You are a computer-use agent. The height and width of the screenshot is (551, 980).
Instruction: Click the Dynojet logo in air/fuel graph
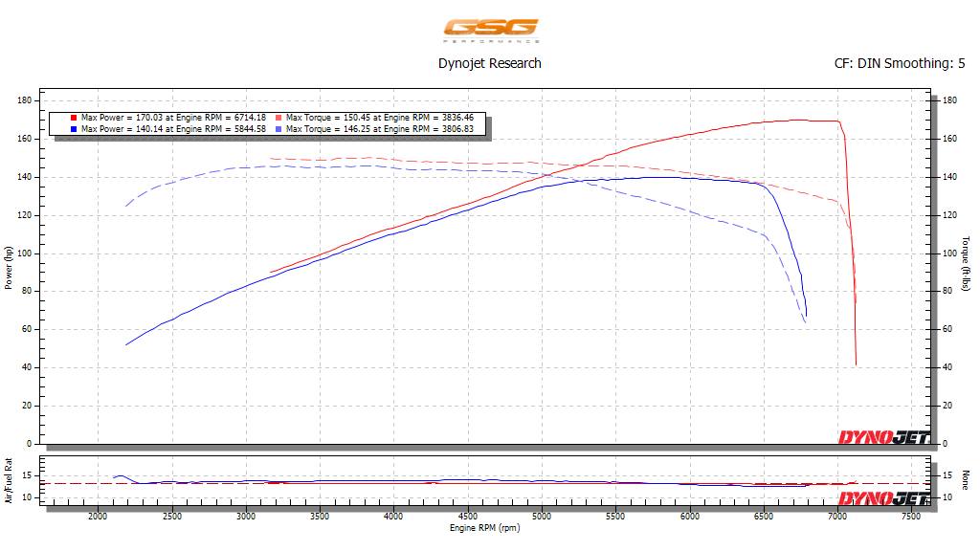point(883,497)
